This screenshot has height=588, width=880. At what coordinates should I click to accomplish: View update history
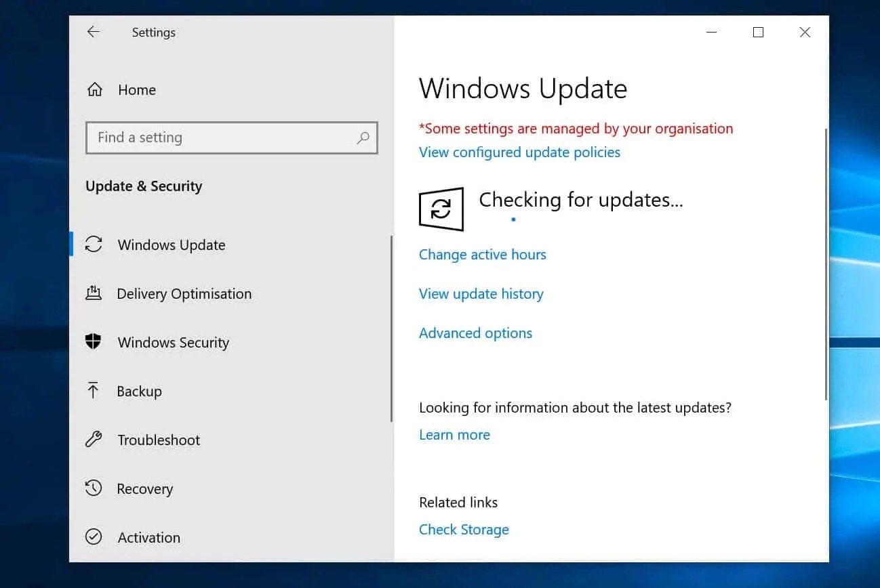point(481,293)
